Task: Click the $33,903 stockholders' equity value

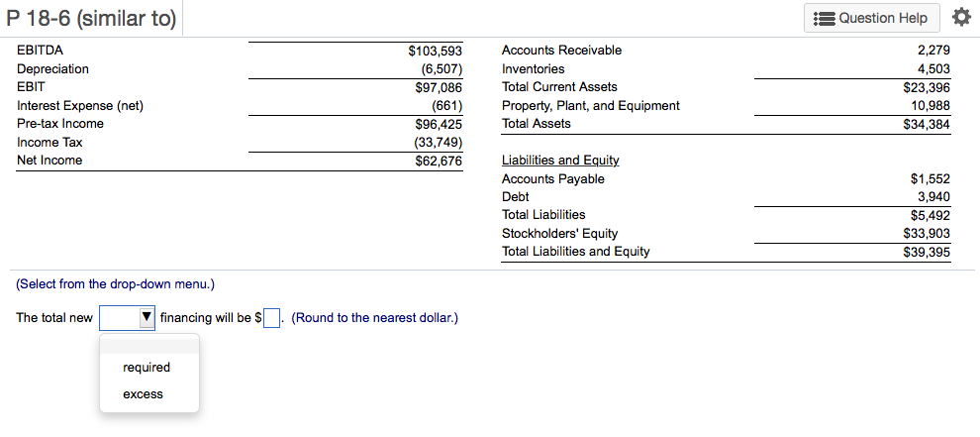Action: pos(927,234)
